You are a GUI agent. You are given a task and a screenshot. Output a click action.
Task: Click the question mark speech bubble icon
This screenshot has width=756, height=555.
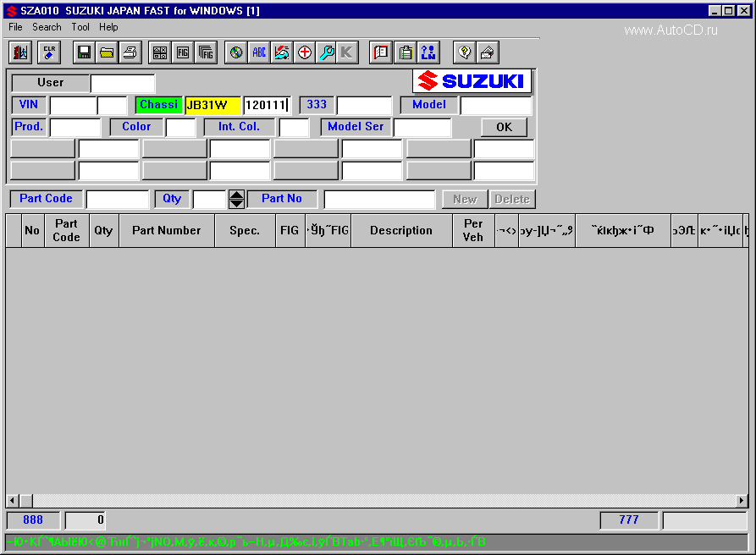click(464, 52)
